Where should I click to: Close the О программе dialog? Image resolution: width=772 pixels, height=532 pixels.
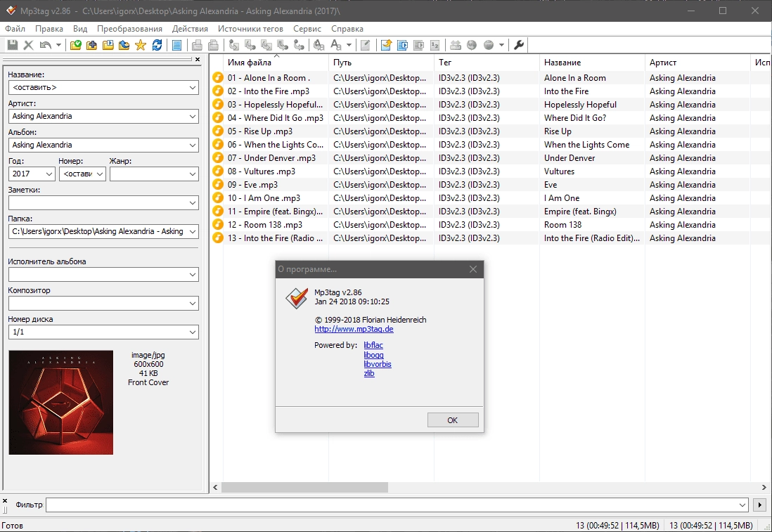(473, 269)
